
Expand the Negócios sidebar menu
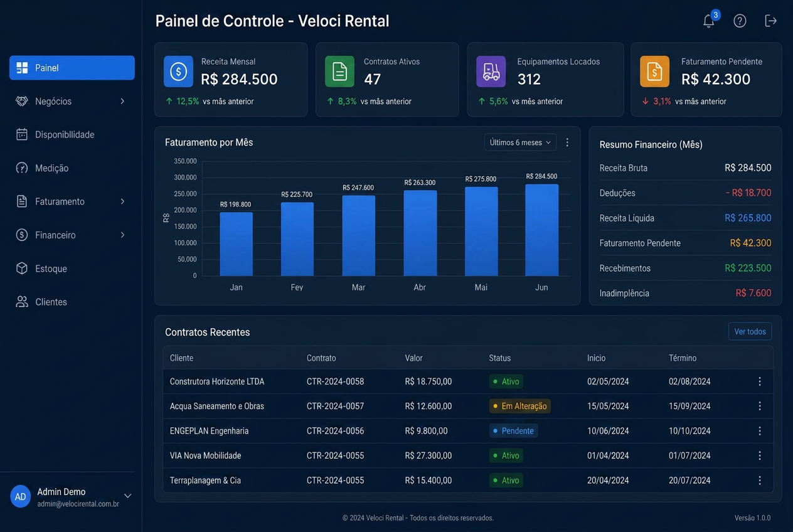72,101
